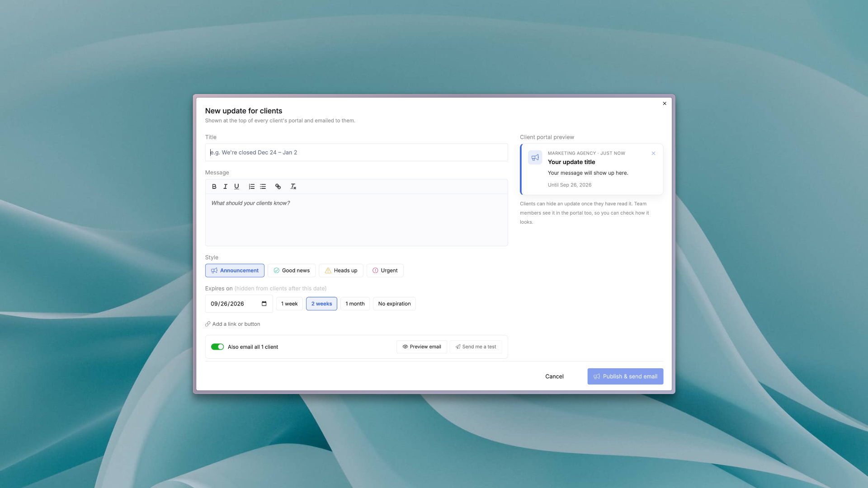The image size is (868, 488).
Task: Pick the Heads up style
Action: (x=341, y=271)
